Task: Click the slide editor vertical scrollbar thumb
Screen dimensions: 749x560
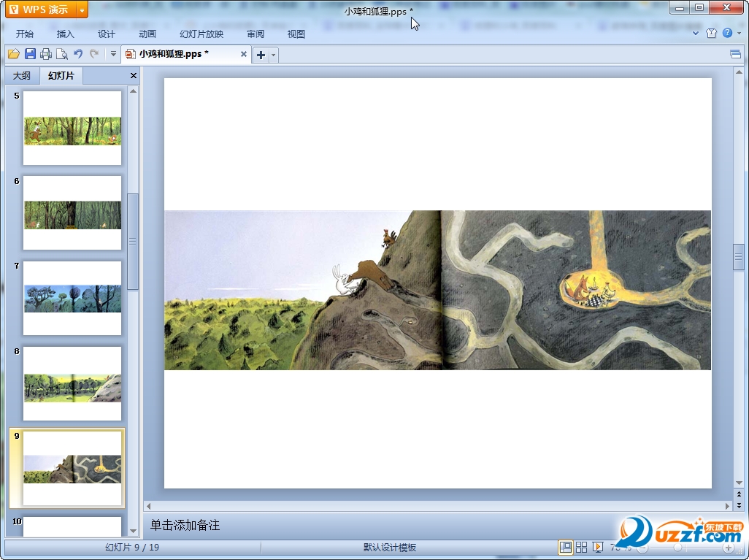Action: 739,257
